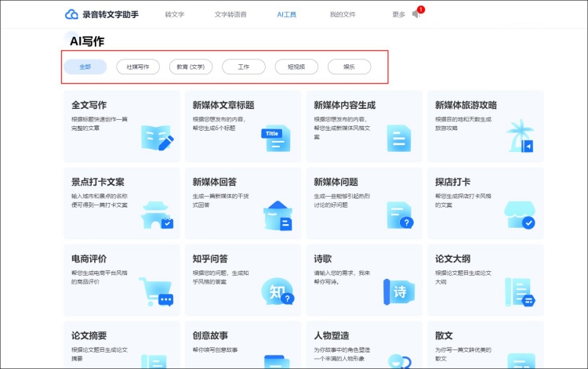Click the temple gate icon in 景点打卡文案
The image size is (588, 369).
pyautogui.click(x=157, y=215)
